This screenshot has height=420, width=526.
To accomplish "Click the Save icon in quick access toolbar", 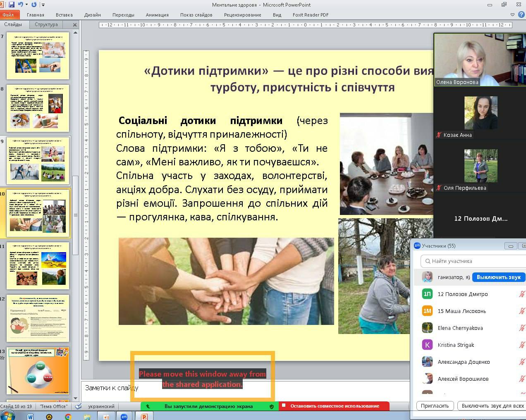I will coord(12,5).
